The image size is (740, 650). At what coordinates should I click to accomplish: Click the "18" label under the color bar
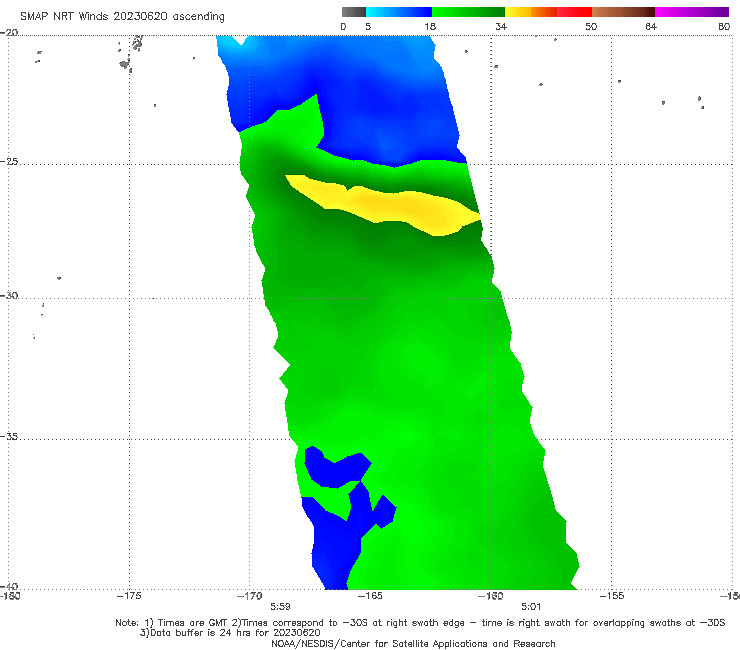[x=430, y=26]
